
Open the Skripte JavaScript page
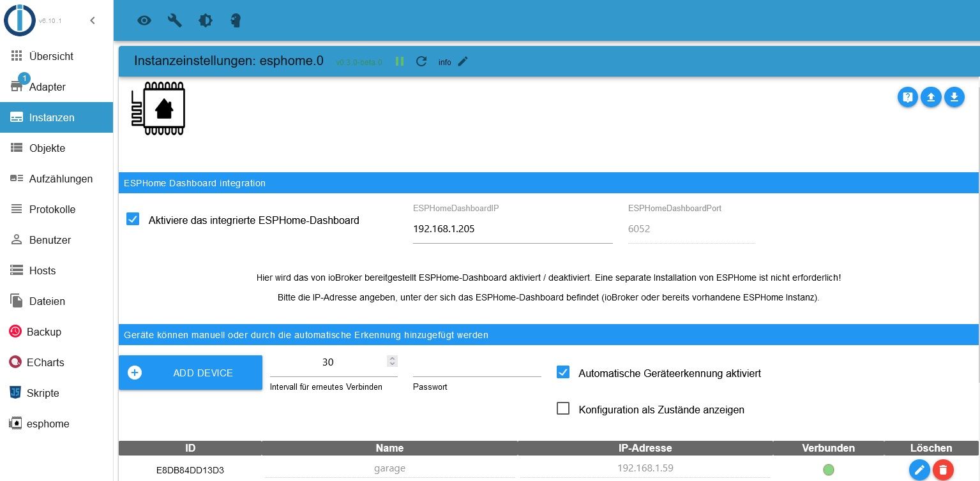click(56, 393)
